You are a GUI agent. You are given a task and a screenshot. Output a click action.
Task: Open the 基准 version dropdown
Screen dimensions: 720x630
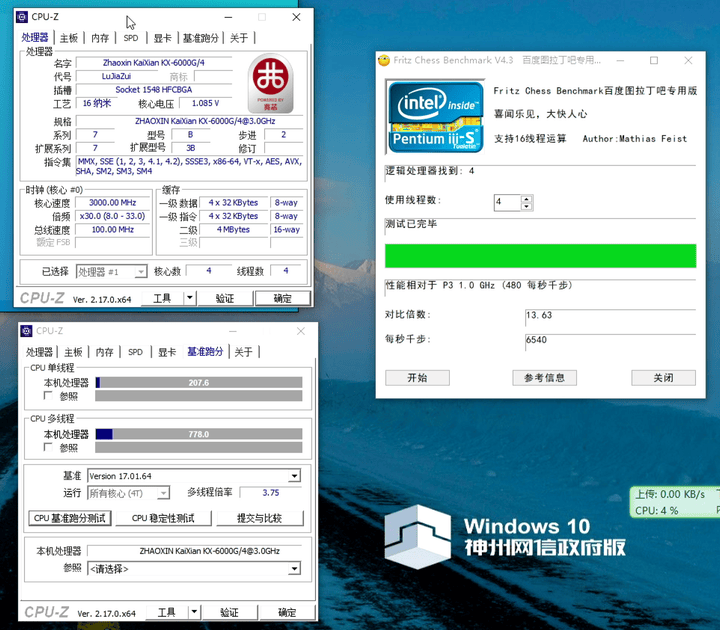(294, 476)
